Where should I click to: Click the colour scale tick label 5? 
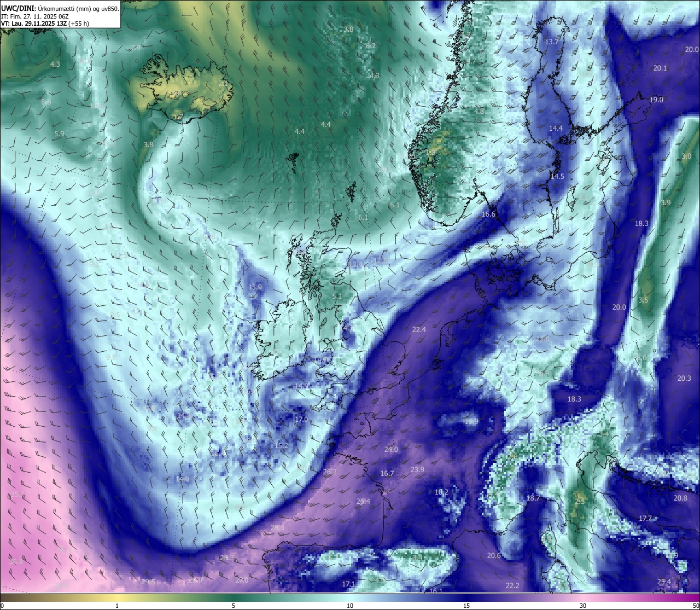[x=234, y=606]
